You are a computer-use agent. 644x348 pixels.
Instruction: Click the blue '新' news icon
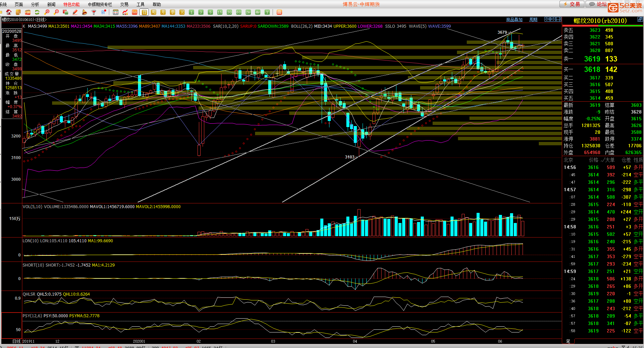click(103, 12)
